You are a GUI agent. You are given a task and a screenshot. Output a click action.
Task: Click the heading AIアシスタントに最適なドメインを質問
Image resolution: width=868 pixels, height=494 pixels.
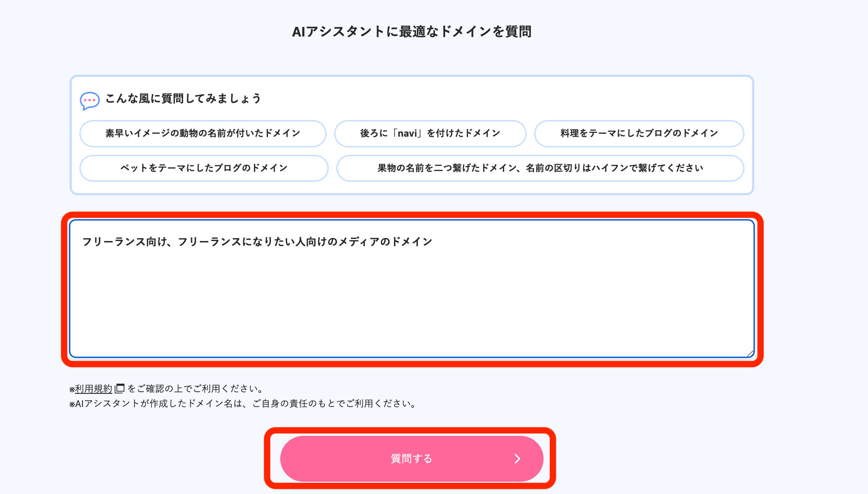coord(412,31)
